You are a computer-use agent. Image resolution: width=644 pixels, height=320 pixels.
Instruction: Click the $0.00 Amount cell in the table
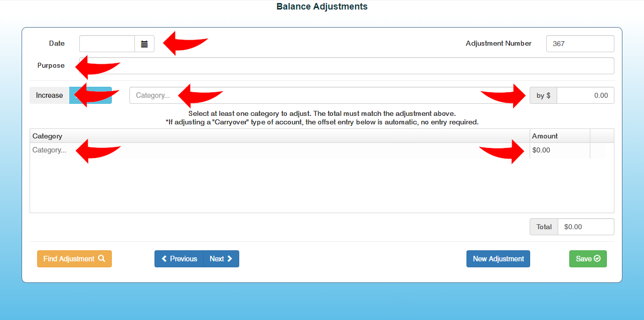point(559,150)
